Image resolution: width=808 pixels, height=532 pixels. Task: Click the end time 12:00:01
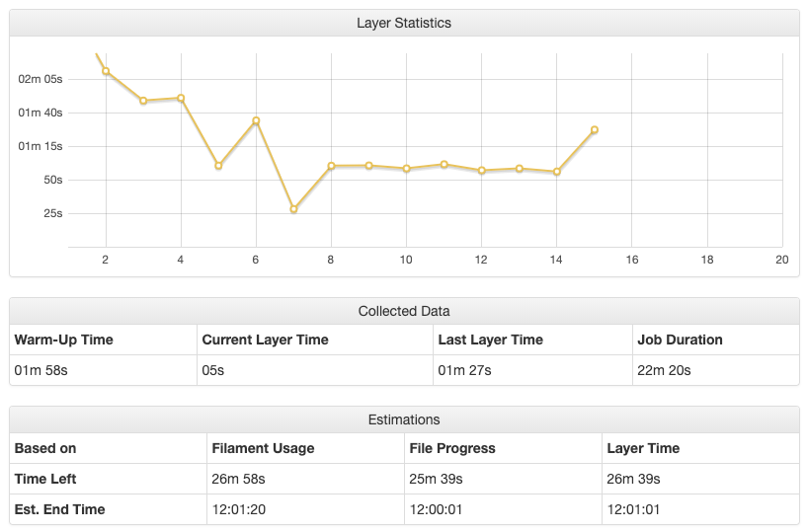click(x=437, y=510)
